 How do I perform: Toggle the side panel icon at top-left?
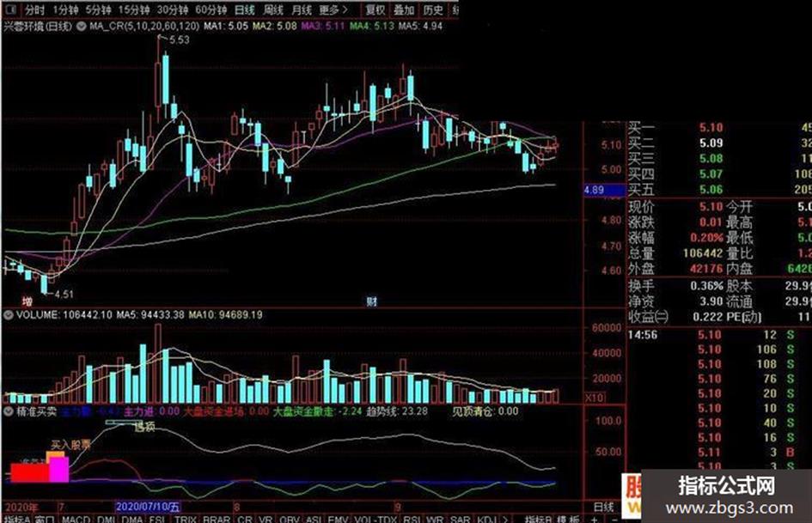pyautogui.click(x=11, y=9)
